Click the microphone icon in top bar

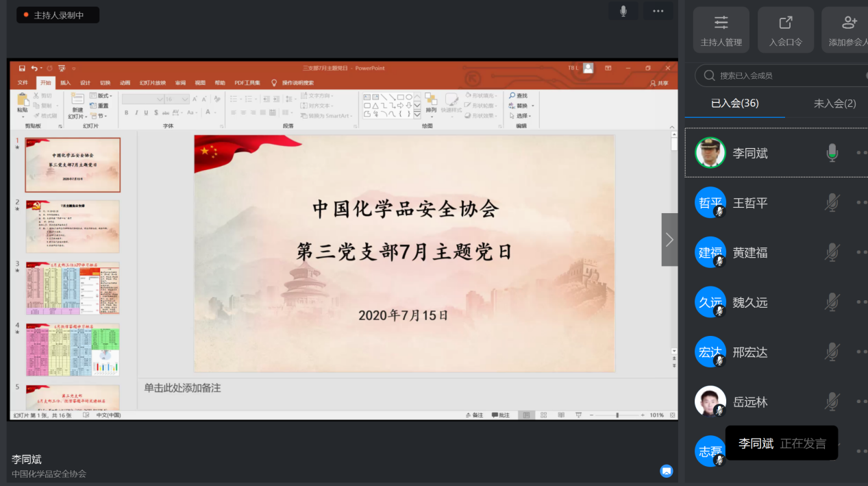coord(623,11)
